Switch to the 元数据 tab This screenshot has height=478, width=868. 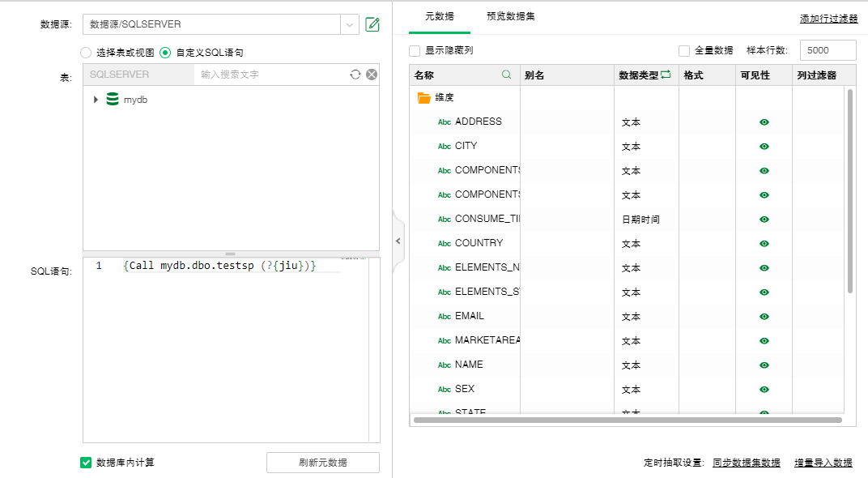[x=440, y=16]
